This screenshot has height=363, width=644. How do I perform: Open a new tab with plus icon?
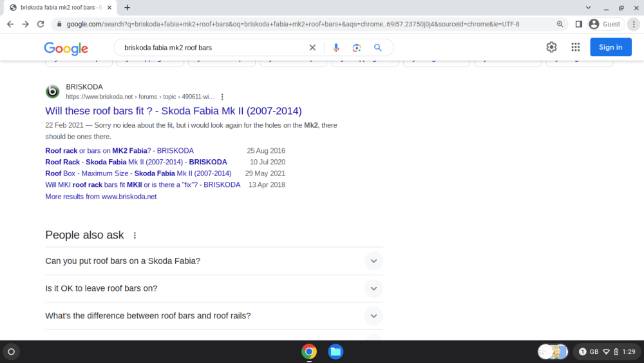[128, 7]
